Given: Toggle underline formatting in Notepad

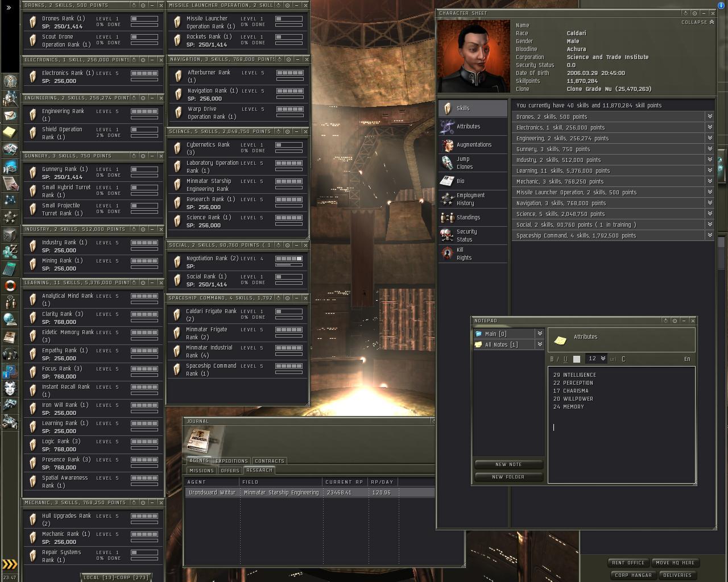Looking at the screenshot, I should [x=565, y=359].
